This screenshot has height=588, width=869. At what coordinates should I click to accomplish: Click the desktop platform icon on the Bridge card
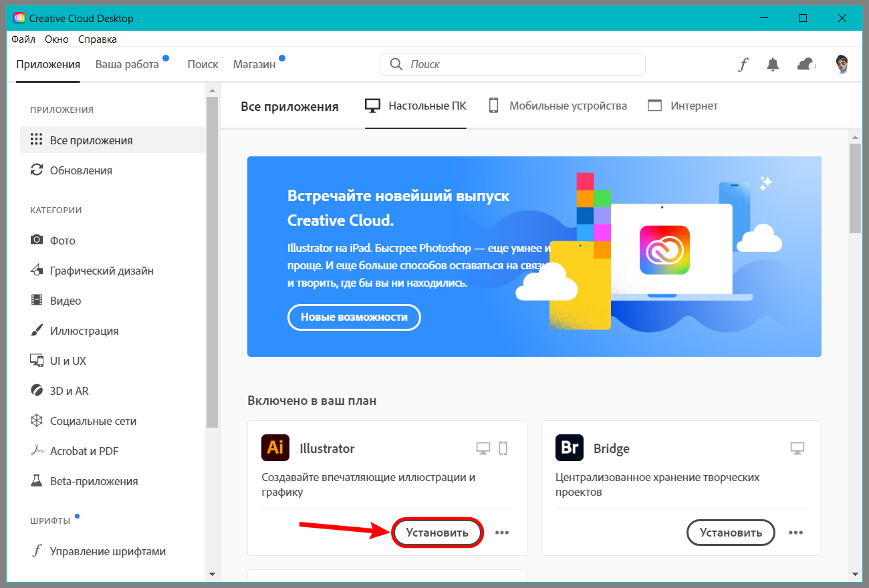(x=797, y=448)
